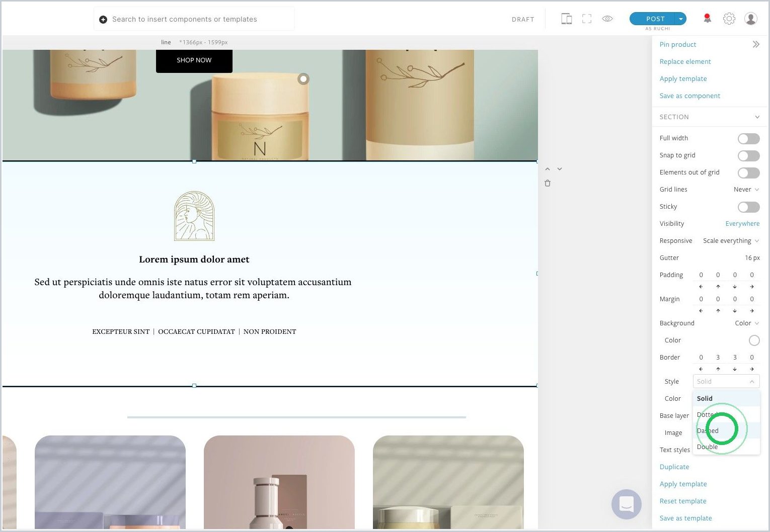Viewport: 770px width, 532px height.
Task: Open Background Color type dropdown
Action: [747, 323]
